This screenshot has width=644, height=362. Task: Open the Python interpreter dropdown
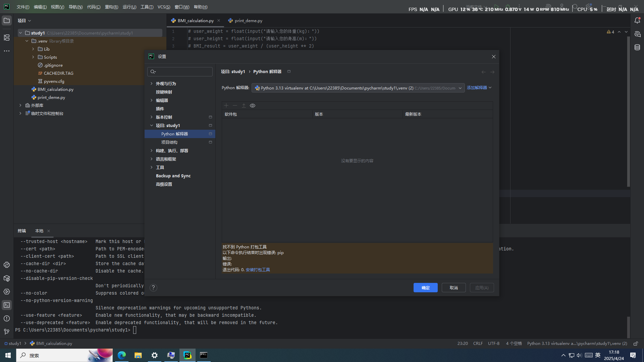coord(358,88)
